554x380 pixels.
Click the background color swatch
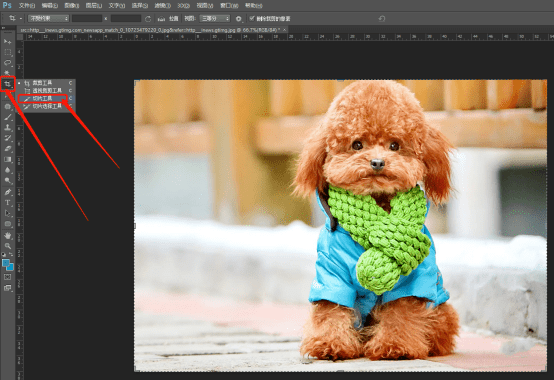point(11,268)
